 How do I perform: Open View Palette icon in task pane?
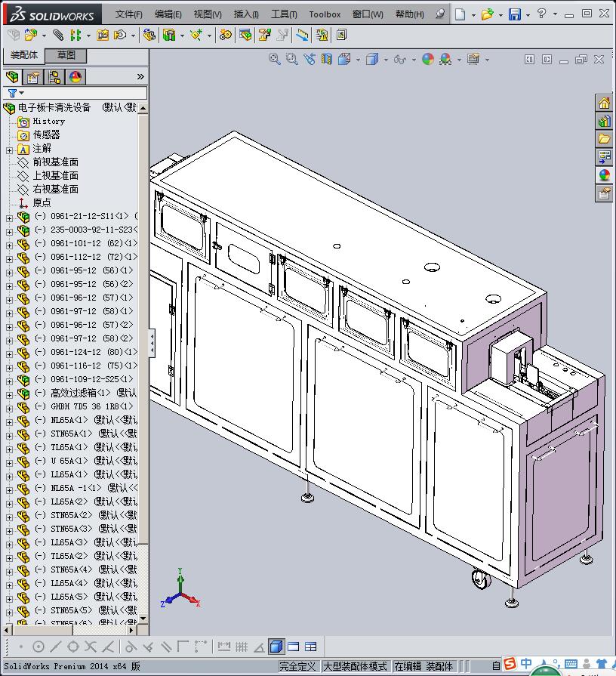click(604, 157)
